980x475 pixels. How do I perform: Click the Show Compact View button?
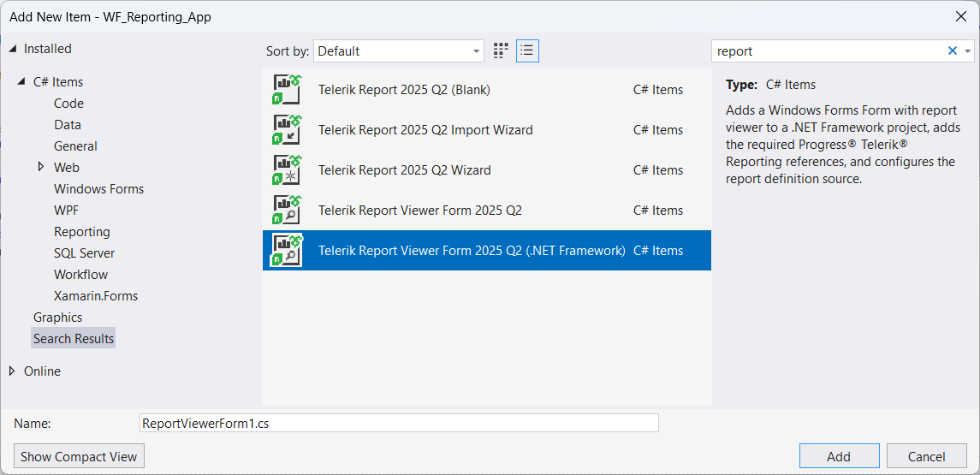tap(79, 456)
